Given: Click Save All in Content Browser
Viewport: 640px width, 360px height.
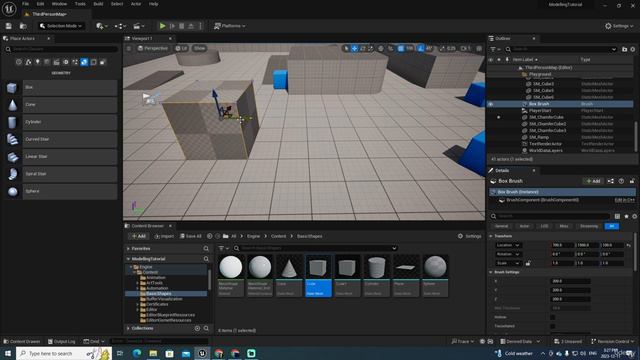Looking at the screenshot, I should (190, 236).
